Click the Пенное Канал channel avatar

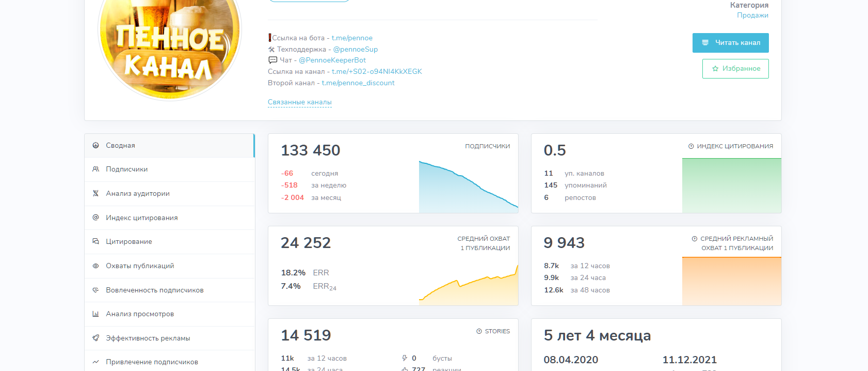[170, 47]
